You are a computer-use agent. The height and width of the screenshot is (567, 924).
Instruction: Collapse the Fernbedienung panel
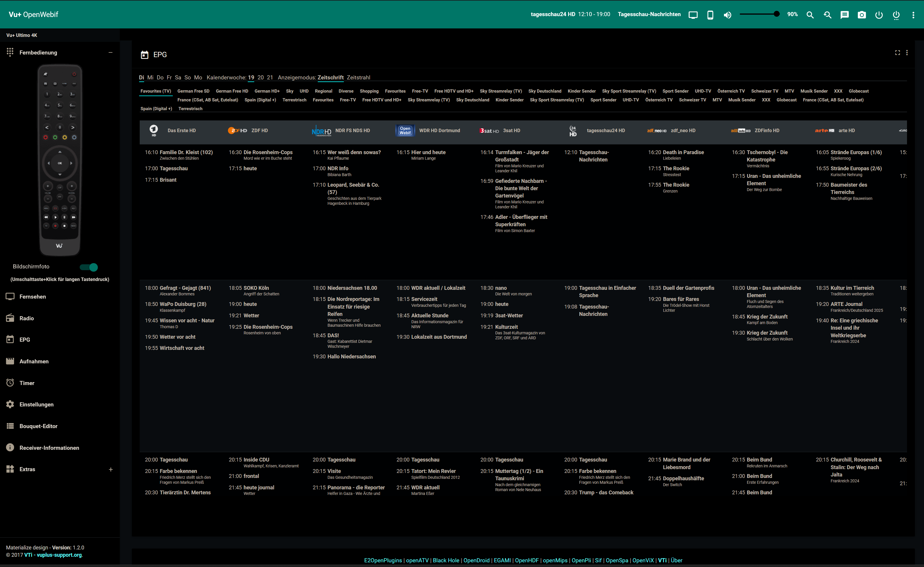(x=110, y=52)
